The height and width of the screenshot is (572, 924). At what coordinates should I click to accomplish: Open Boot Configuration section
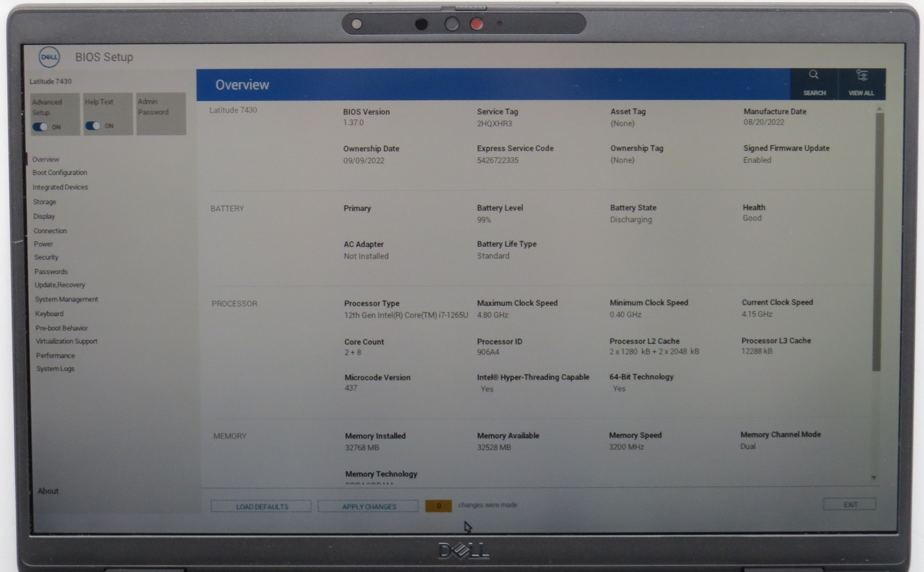click(x=60, y=173)
